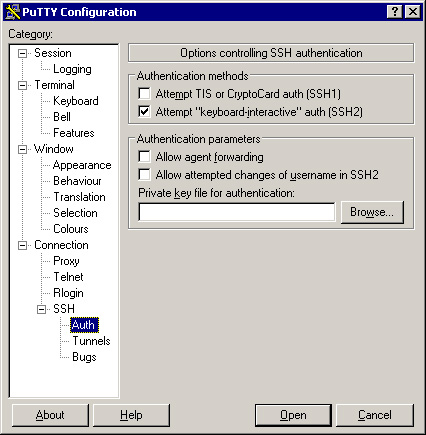Open Colours settings
The width and height of the screenshot is (426, 435).
pos(71,229)
